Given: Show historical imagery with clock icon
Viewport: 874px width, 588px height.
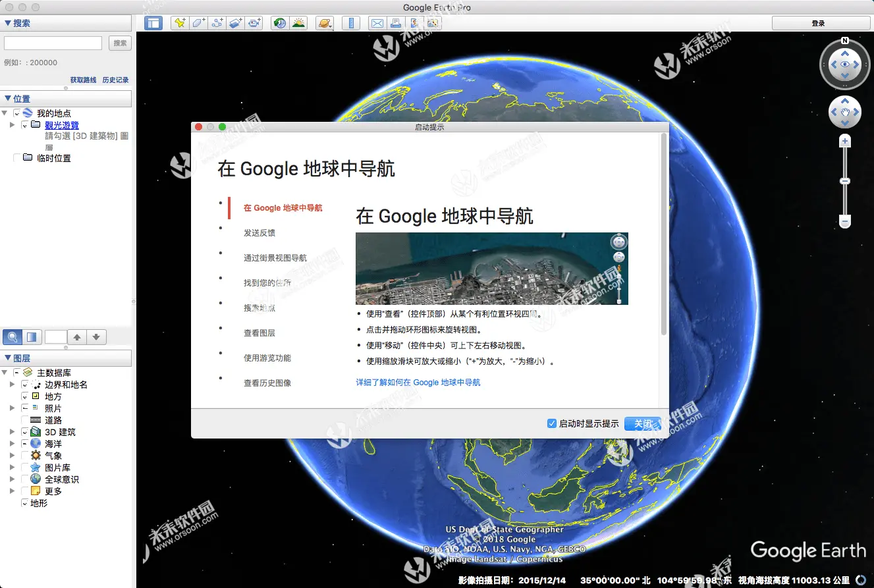Looking at the screenshot, I should [280, 23].
